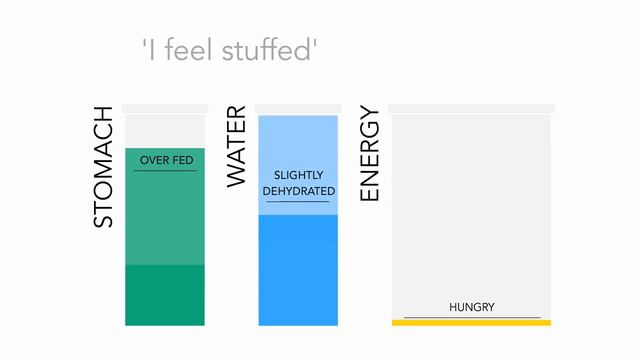Click the empty gray energy container area

tap(471, 216)
